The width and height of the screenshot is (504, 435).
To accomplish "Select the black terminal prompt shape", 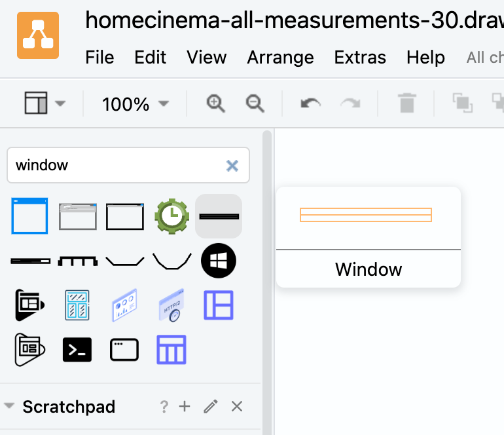I will coord(77,350).
